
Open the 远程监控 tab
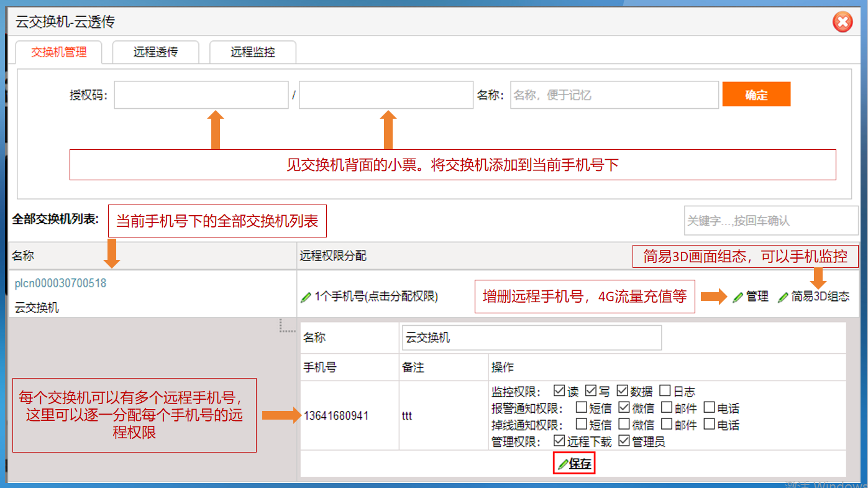click(x=252, y=52)
